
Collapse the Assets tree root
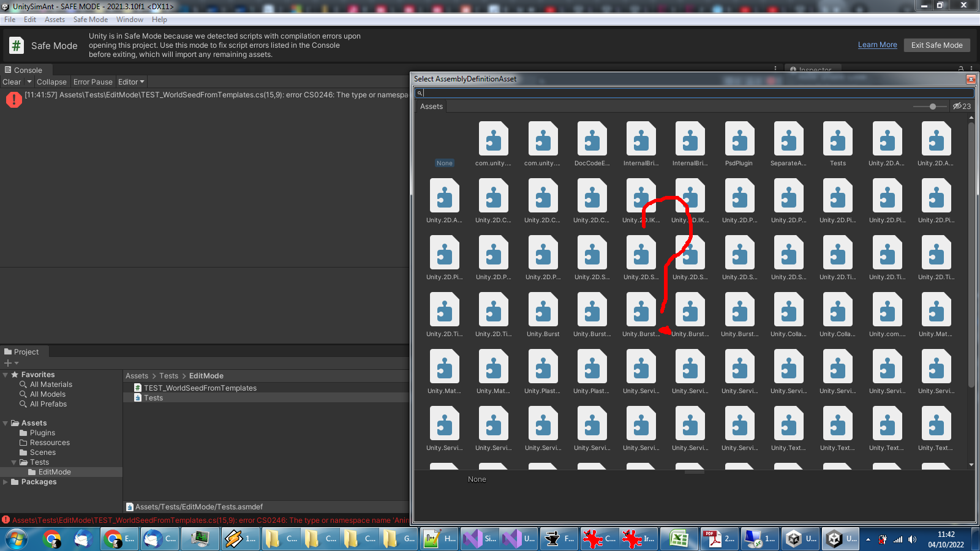[x=6, y=423]
